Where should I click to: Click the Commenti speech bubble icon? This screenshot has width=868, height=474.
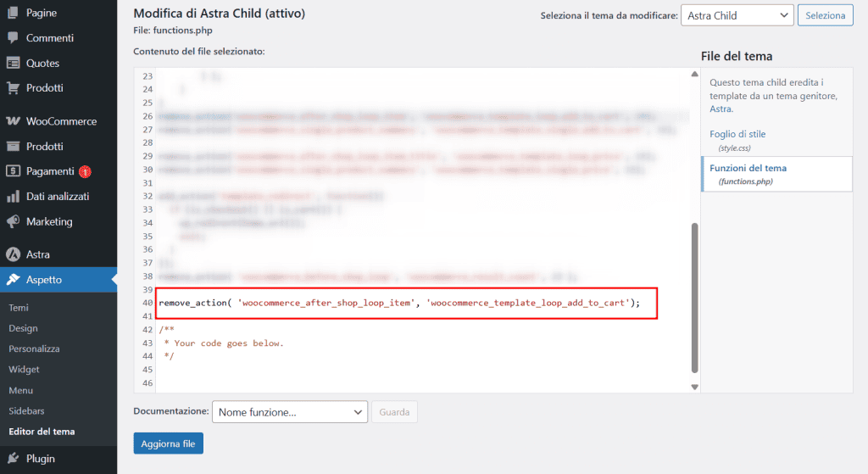tap(13, 37)
